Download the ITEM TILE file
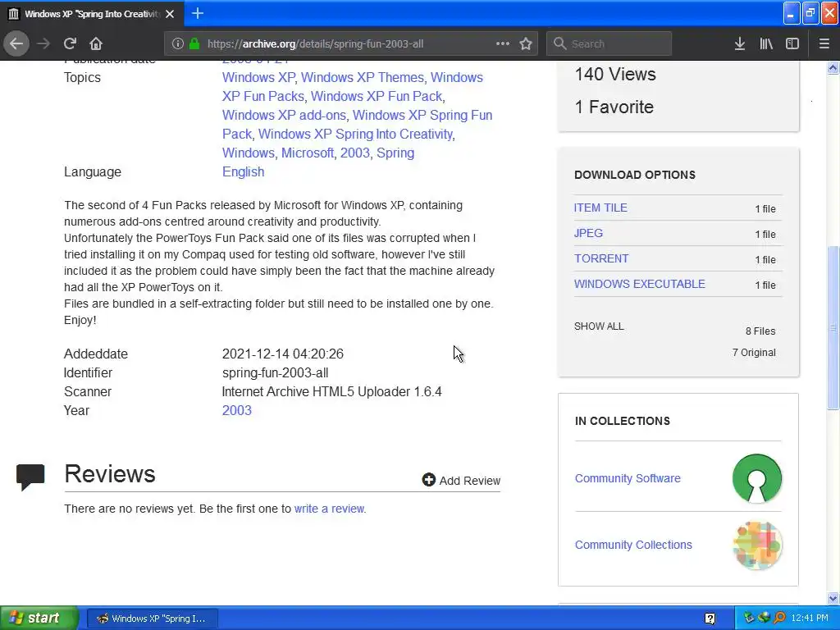Image resolution: width=840 pixels, height=630 pixels. (600, 208)
